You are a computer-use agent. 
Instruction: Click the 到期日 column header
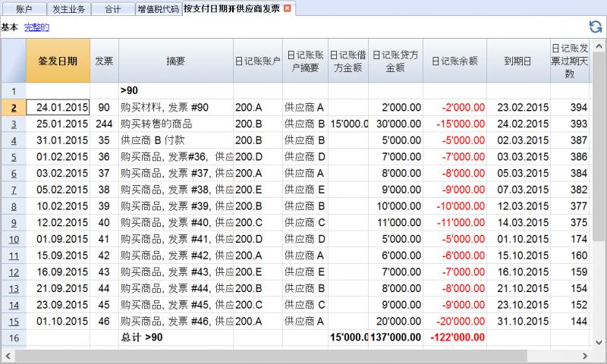pos(518,61)
